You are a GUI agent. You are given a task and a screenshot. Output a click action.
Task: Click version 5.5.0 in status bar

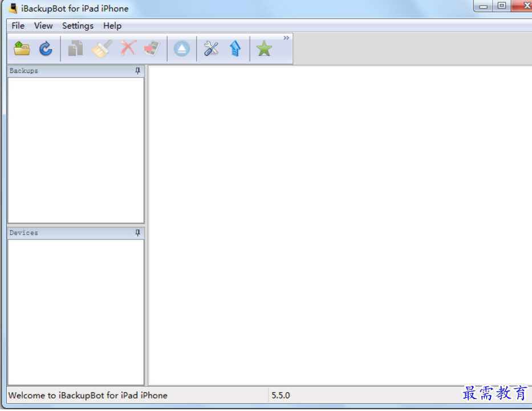point(281,396)
